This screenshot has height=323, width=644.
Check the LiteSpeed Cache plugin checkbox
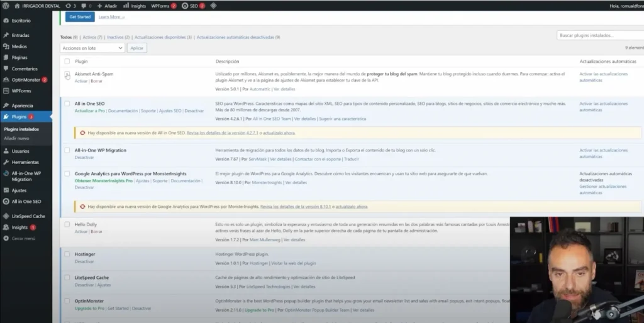pos(67,278)
